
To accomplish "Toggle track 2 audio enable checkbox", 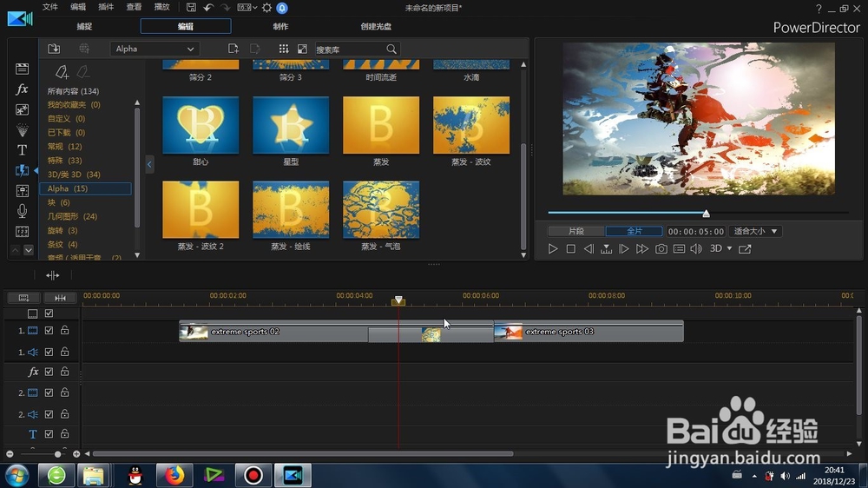I will point(49,414).
